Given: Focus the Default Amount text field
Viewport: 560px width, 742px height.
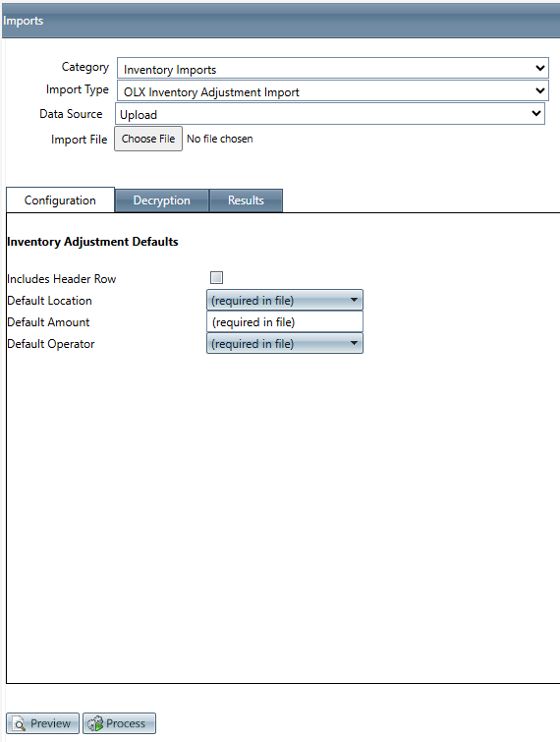Looking at the screenshot, I should [x=285, y=321].
